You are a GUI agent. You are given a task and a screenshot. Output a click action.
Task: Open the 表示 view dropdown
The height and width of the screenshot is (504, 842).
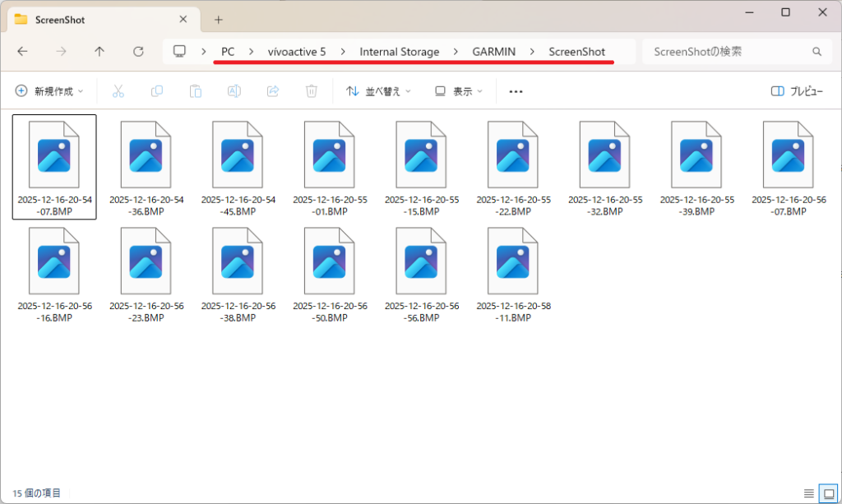(459, 91)
